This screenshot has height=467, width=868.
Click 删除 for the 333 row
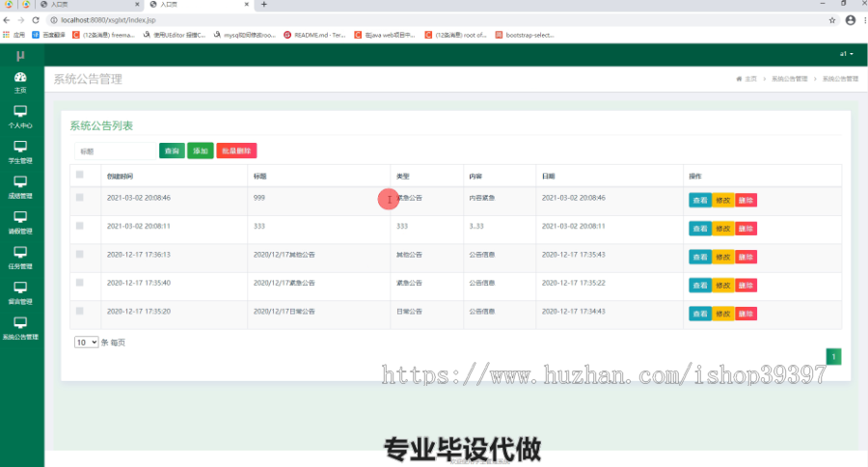click(x=746, y=229)
